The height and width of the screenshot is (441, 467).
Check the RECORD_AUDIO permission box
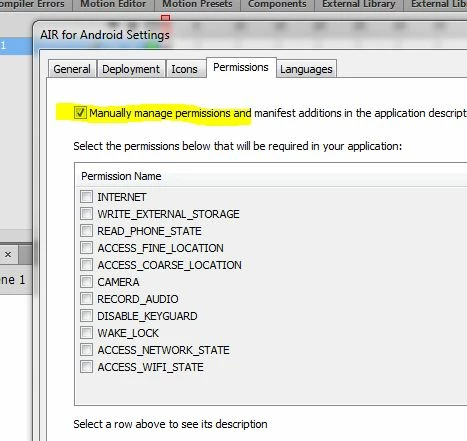(x=86, y=299)
